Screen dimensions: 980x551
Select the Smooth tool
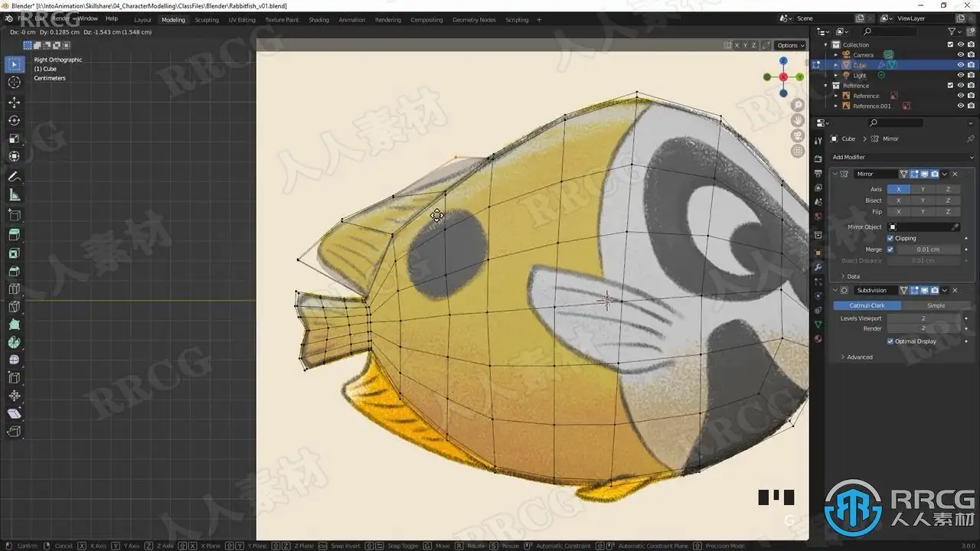click(15, 360)
